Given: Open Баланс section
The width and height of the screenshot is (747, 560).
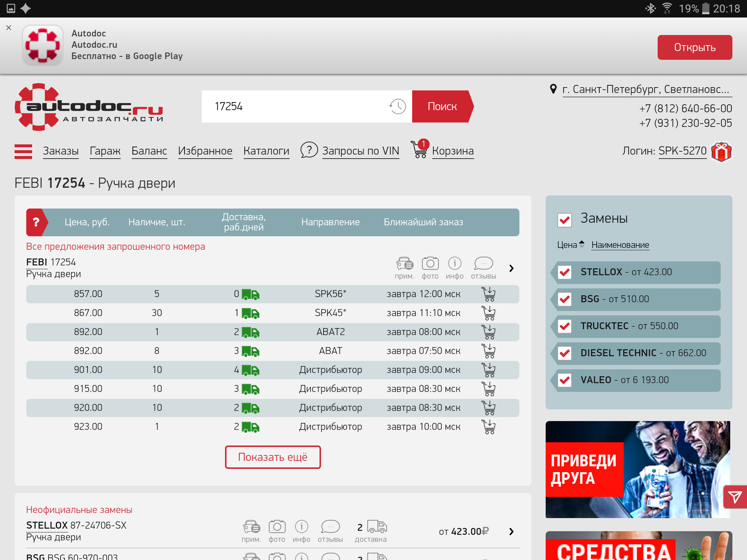Looking at the screenshot, I should coord(149,151).
